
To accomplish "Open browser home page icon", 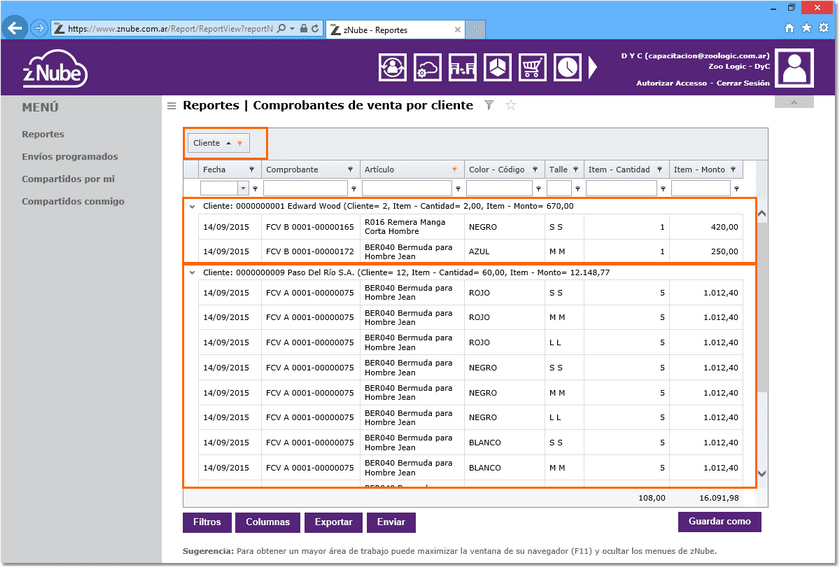I will 789,28.
